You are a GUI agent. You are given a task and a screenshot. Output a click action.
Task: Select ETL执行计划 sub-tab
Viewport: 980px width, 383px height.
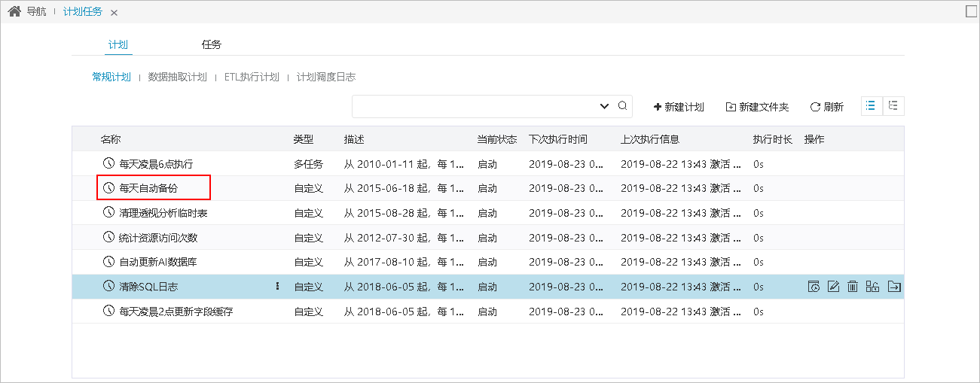point(252,77)
